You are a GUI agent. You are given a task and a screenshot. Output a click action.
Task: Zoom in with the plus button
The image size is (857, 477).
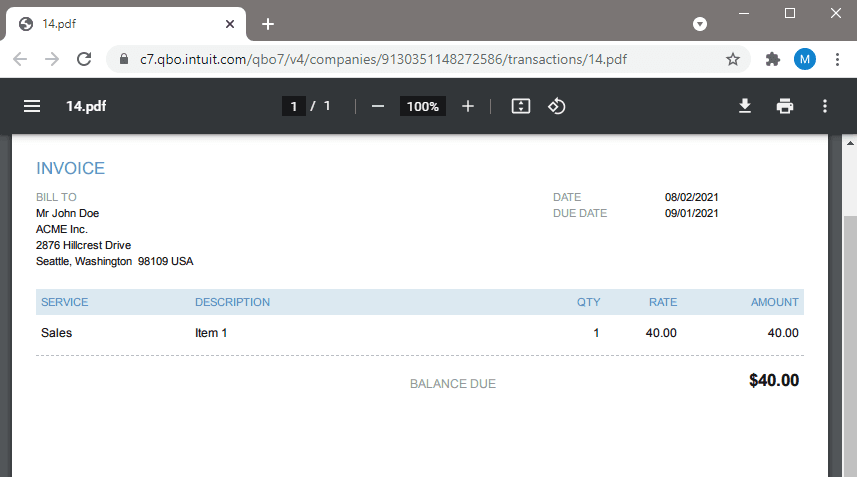468,106
